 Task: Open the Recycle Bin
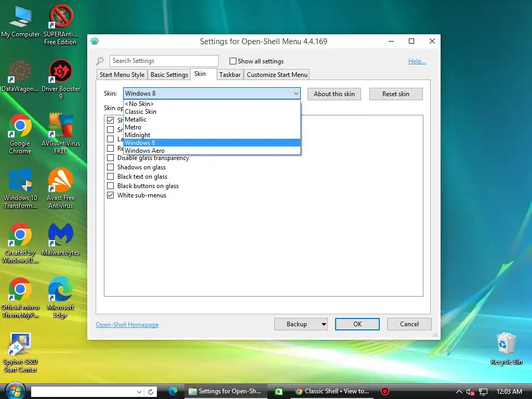tap(506, 349)
